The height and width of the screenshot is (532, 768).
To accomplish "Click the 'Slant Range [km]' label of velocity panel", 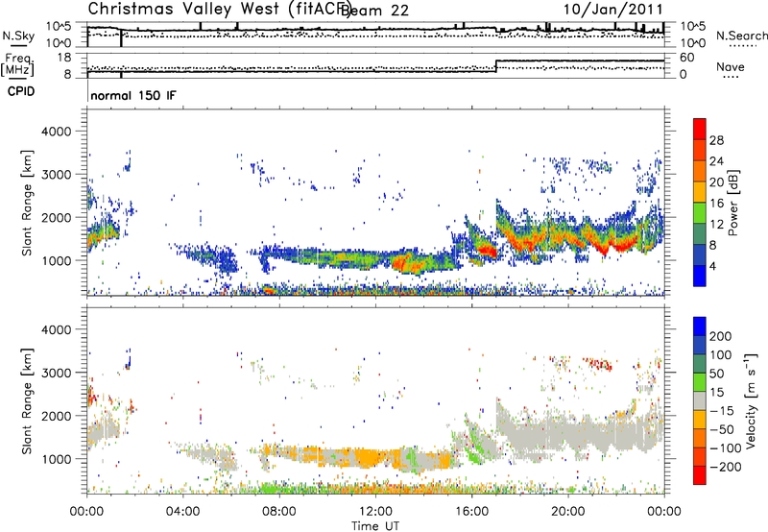I will (27, 400).
